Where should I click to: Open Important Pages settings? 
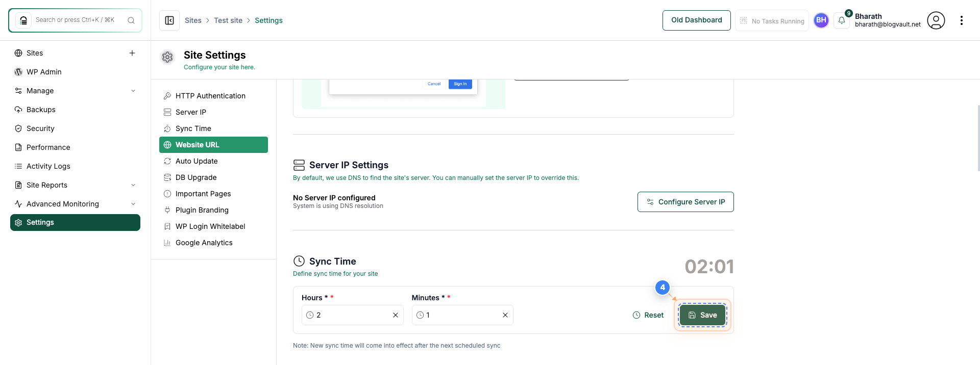pyautogui.click(x=213, y=194)
